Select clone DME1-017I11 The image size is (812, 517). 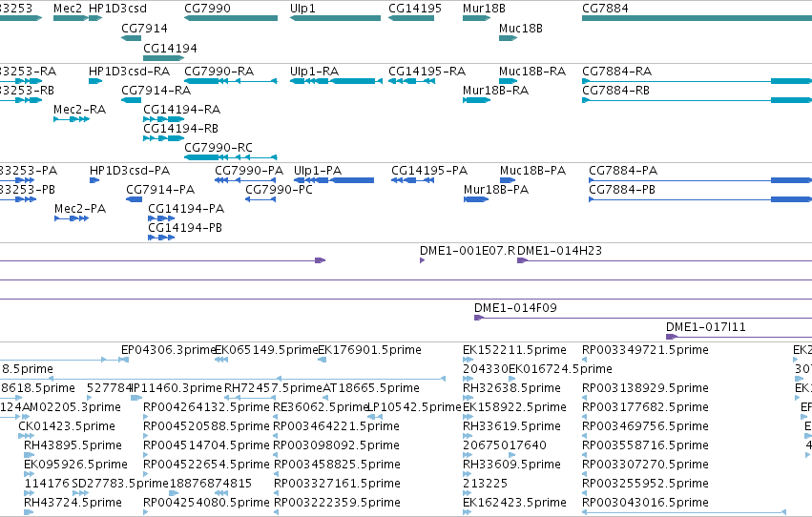point(739,338)
